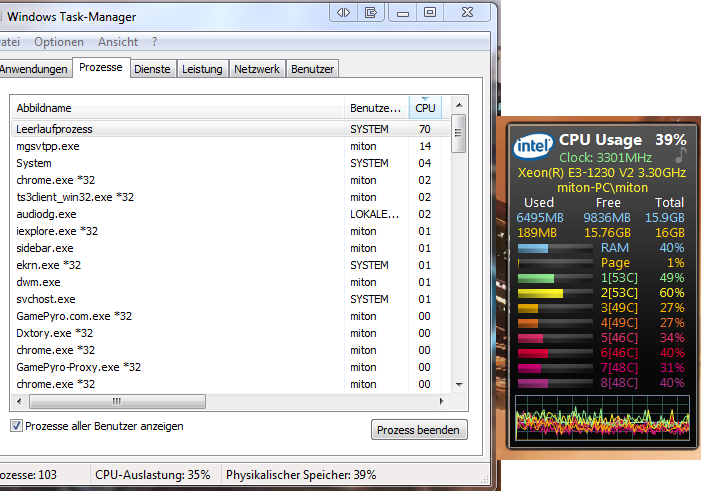Open the Netzwerk tab
The width and height of the screenshot is (701, 491).
pos(257,69)
